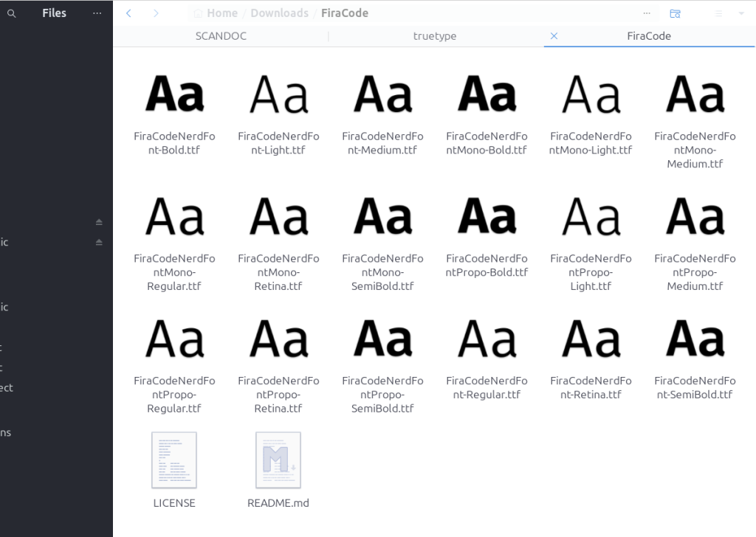
Task: Click the search icon in Files sidebar
Action: tap(11, 13)
